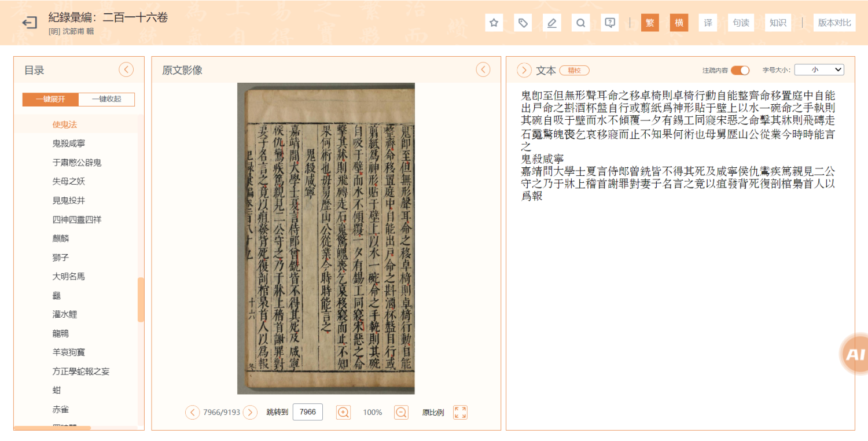Image resolution: width=868 pixels, height=441 pixels.
Task: Zoom in on the original image
Action: (x=343, y=412)
